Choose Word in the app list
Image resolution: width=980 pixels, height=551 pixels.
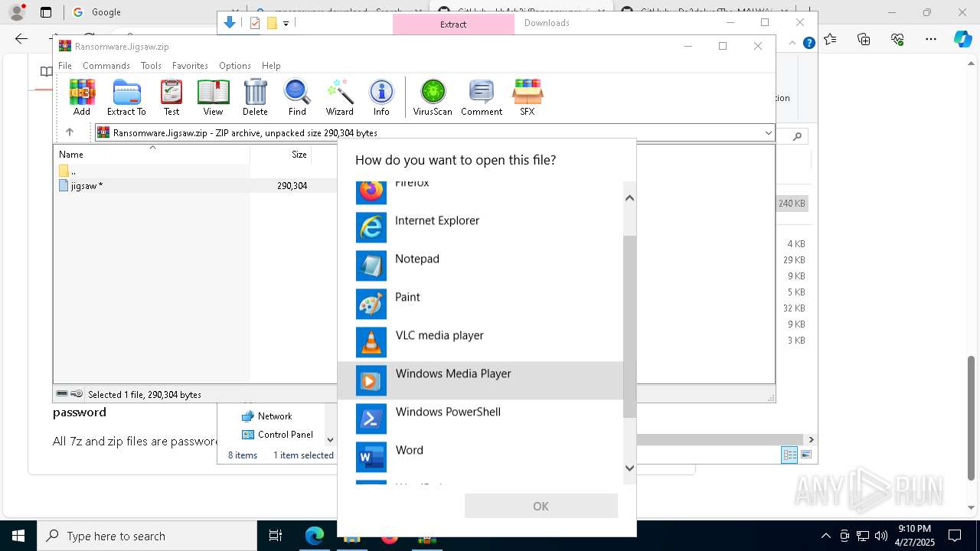(480, 457)
